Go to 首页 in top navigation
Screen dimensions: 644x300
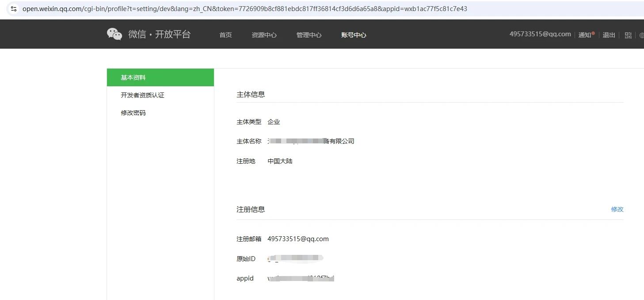pyautogui.click(x=225, y=35)
